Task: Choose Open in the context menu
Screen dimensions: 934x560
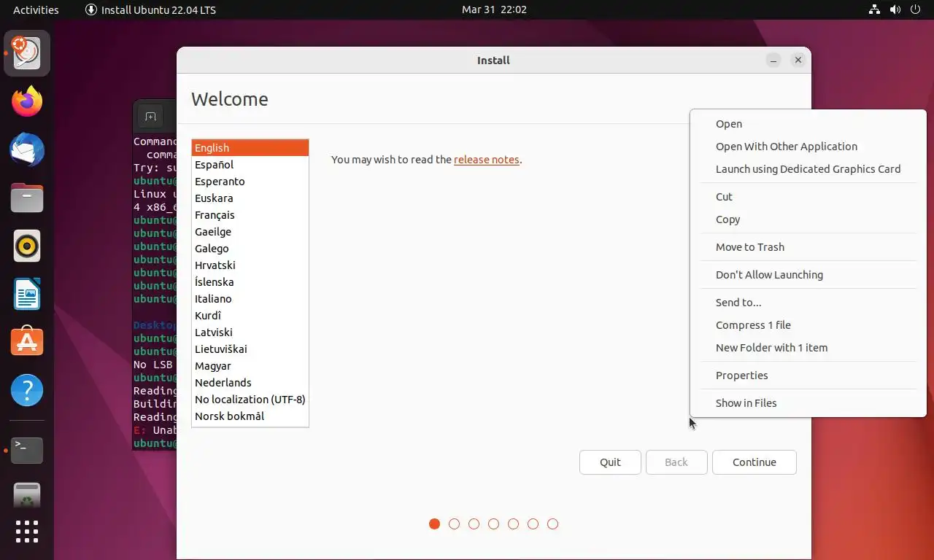Action: pos(808,124)
